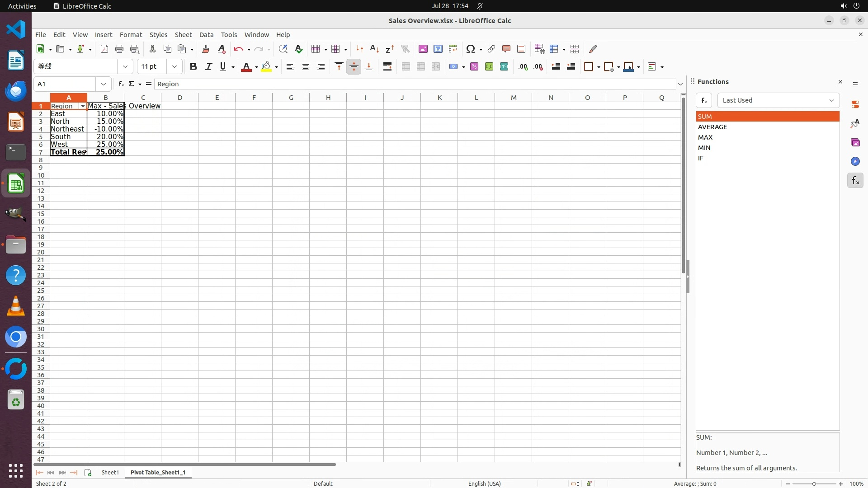The width and height of the screenshot is (868, 488).
Task: Open the Region pivot filter dropdown
Action: [x=83, y=106]
